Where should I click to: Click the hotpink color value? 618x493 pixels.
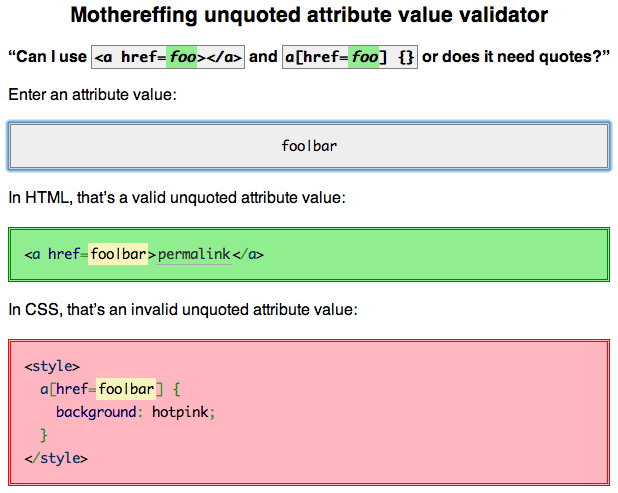point(180,412)
